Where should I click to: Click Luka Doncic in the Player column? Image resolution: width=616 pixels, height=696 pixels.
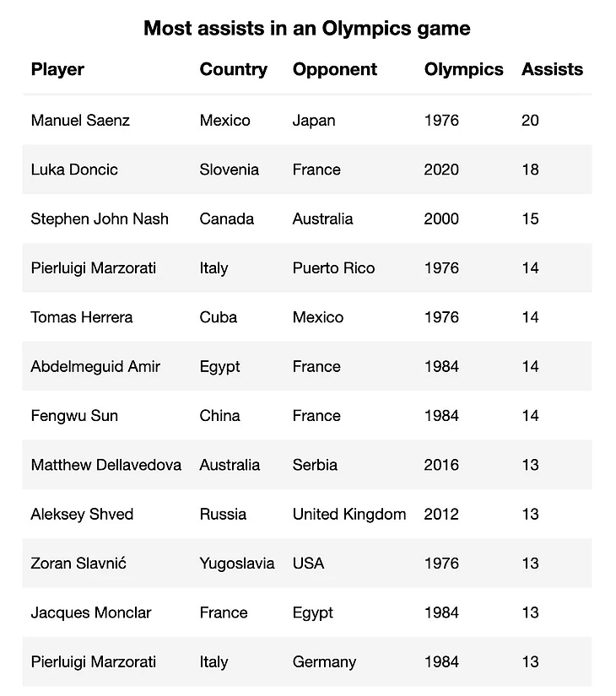(x=74, y=170)
